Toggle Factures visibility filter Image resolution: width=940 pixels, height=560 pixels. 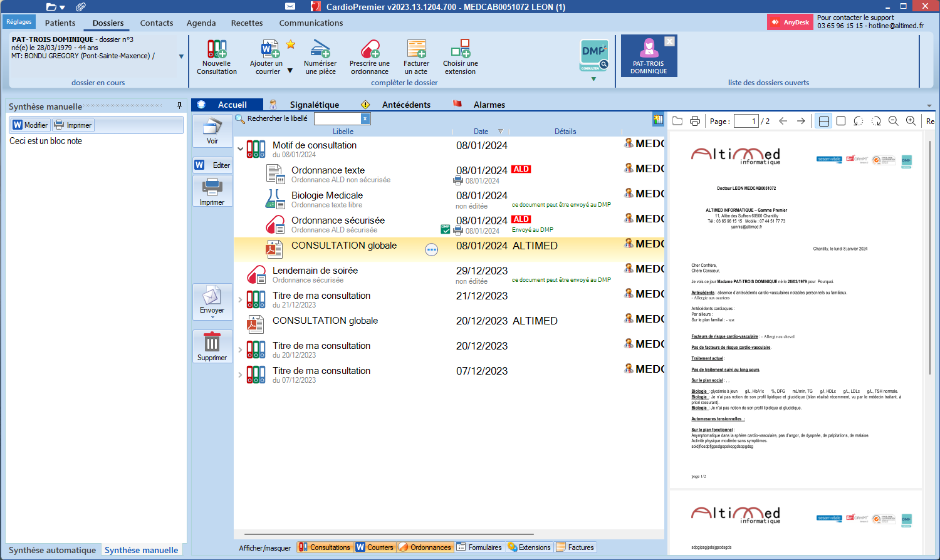575,547
